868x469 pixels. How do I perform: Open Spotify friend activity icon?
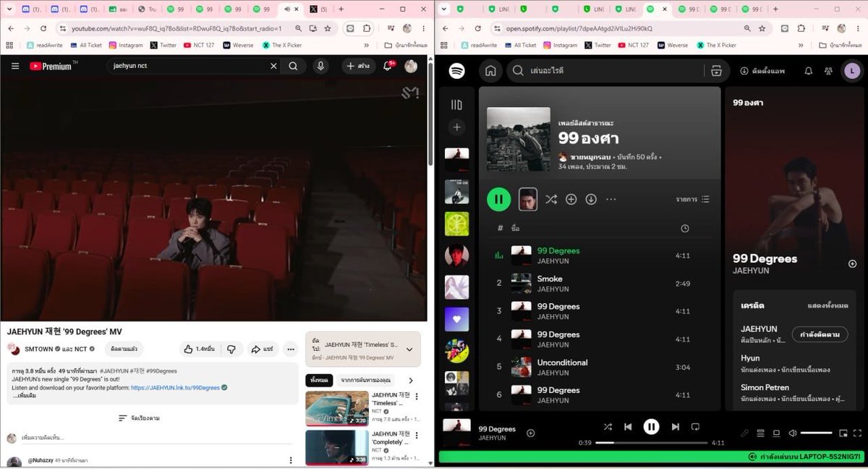coord(828,71)
